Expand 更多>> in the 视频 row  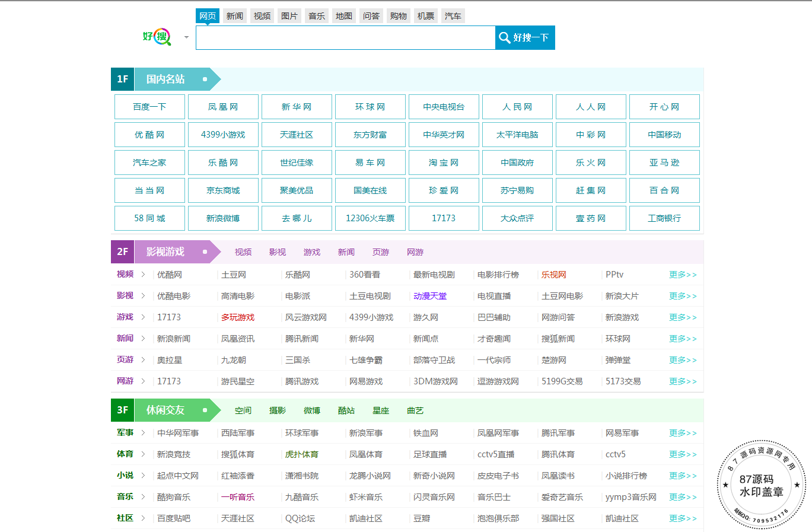point(683,275)
